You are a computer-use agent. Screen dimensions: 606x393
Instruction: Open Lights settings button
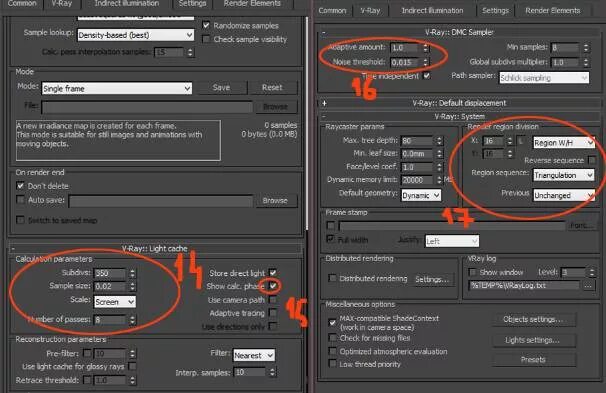(533, 340)
